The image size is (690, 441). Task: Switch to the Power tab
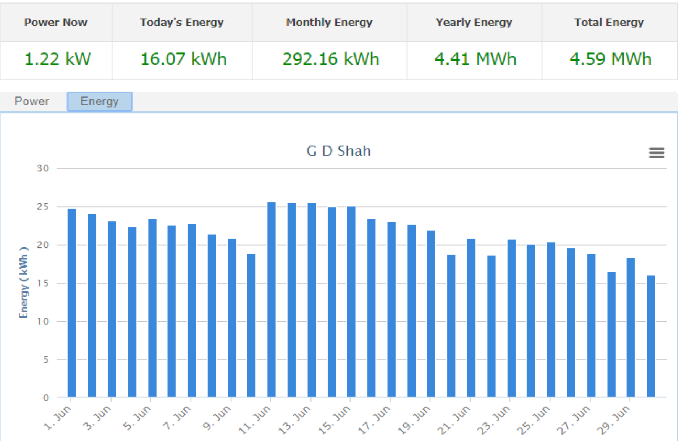[32, 101]
